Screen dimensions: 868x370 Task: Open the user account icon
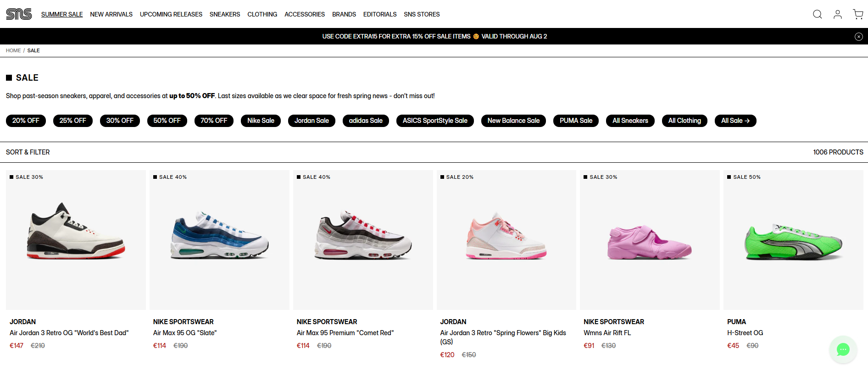click(x=838, y=14)
